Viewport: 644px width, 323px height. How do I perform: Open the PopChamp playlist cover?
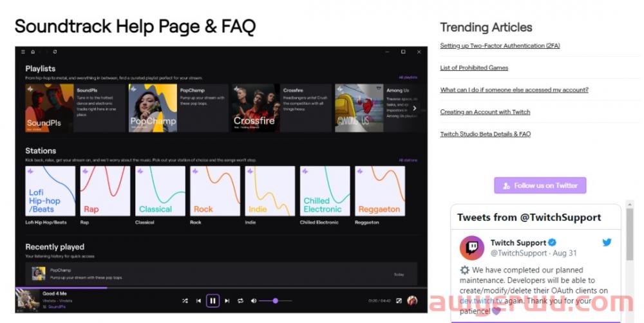(153, 108)
